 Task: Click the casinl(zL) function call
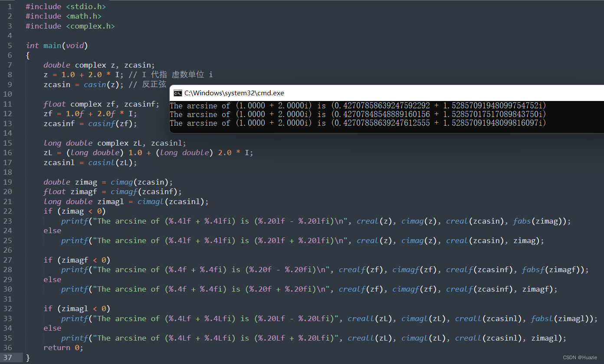(x=112, y=162)
